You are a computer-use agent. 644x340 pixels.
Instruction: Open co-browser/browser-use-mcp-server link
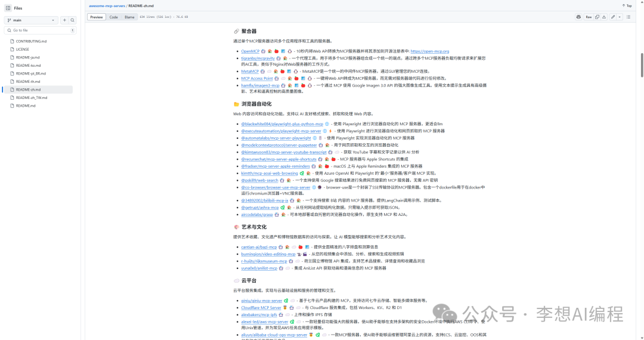click(275, 187)
